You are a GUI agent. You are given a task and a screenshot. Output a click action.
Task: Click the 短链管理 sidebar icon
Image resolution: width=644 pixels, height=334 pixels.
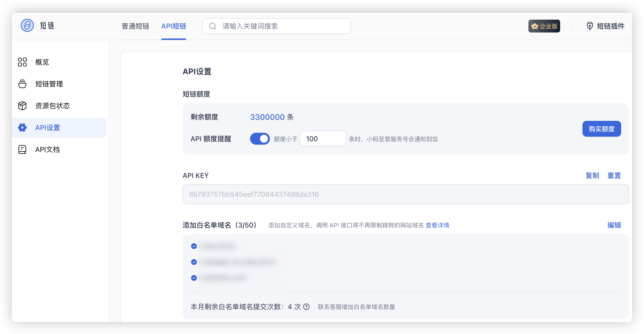click(x=22, y=84)
